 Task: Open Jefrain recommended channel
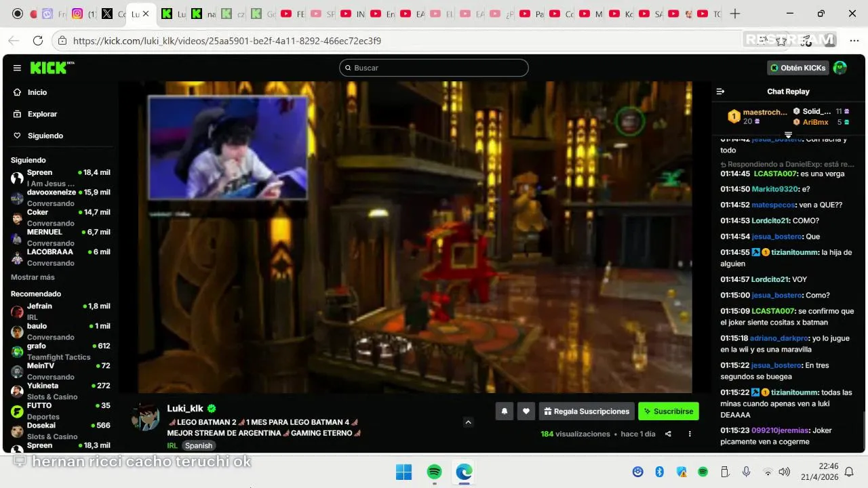click(60, 311)
